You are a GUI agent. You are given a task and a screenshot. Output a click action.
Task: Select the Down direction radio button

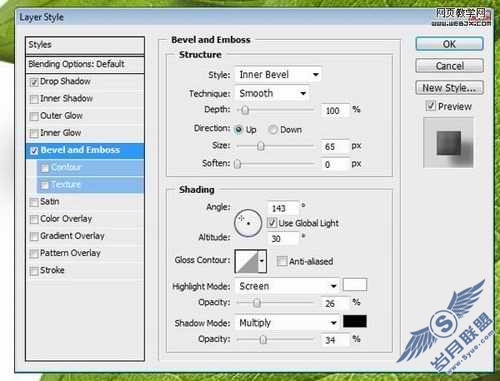click(x=273, y=130)
